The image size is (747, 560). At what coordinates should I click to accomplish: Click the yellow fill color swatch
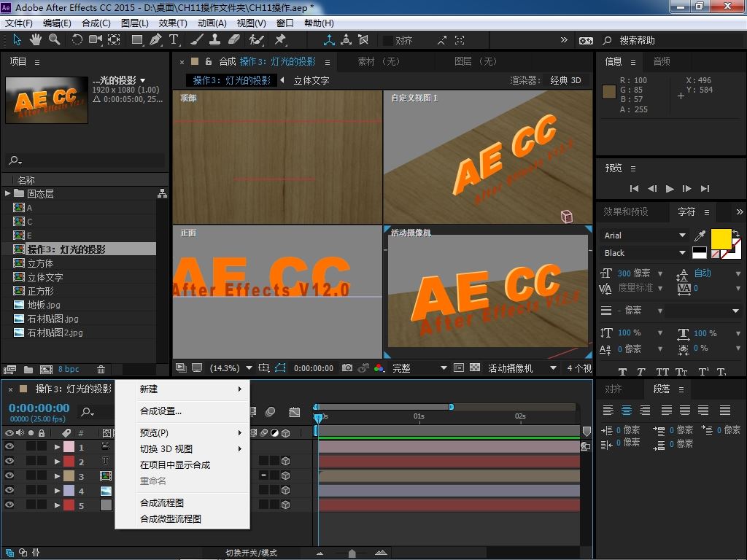click(x=721, y=238)
